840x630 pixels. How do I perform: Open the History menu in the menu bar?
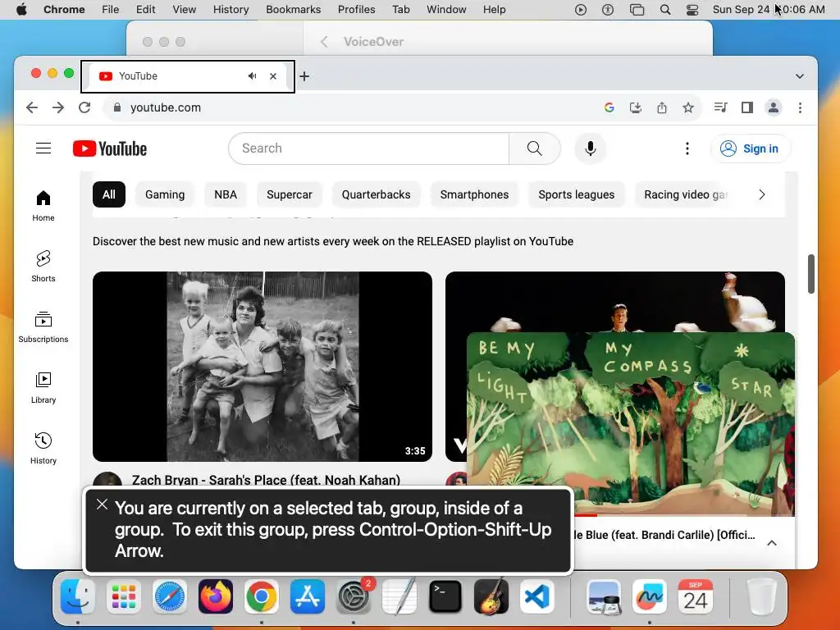(231, 10)
